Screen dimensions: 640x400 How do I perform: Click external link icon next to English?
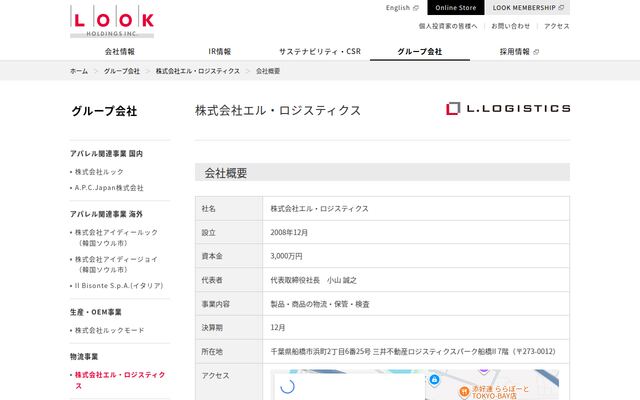click(x=416, y=8)
